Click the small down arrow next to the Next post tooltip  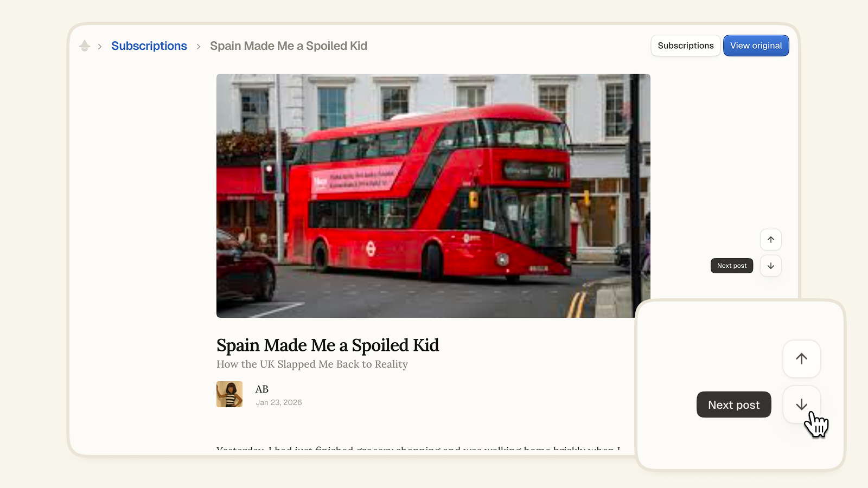coord(770,266)
